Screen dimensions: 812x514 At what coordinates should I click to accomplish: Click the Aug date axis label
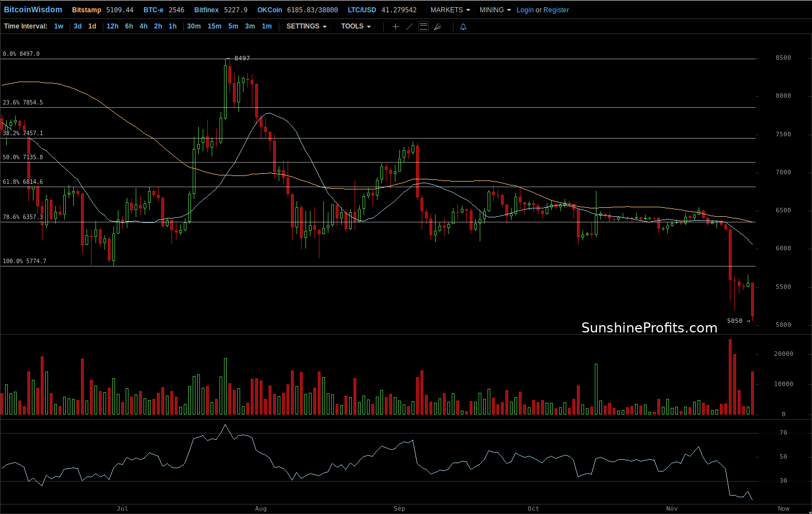(261, 508)
